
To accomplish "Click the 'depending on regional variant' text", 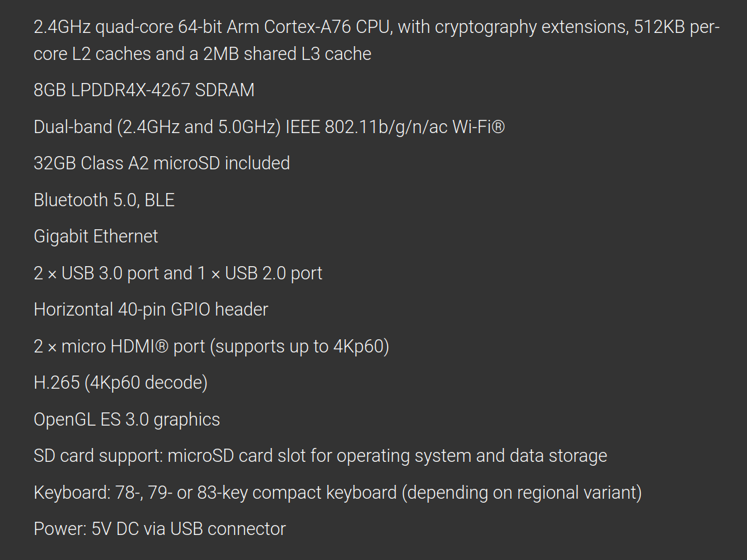I will click(x=522, y=493).
